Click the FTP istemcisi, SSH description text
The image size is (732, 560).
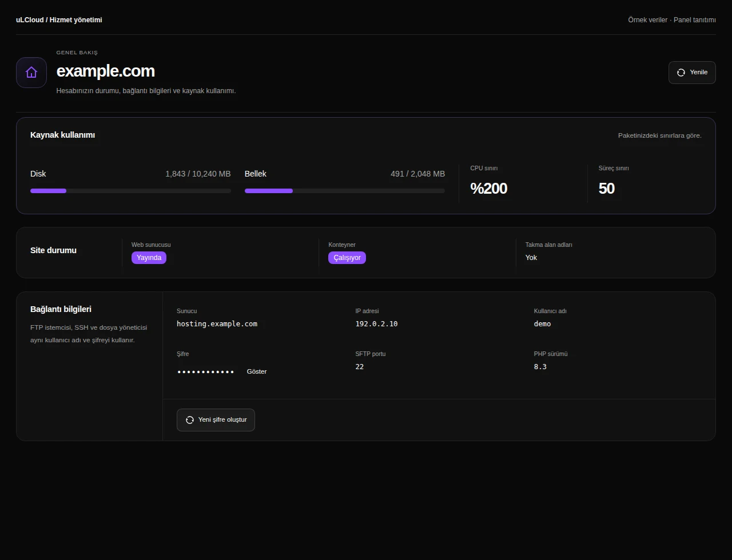tap(89, 334)
